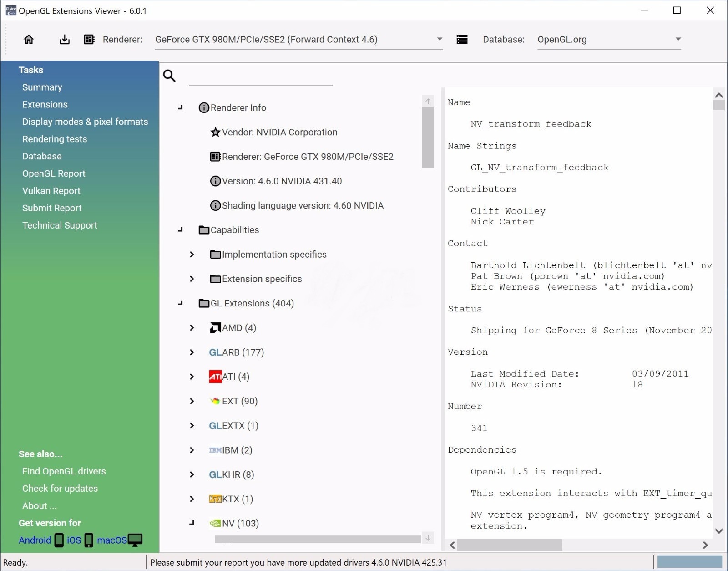Expand the AMD (4) group
728x571 pixels.
click(192, 328)
